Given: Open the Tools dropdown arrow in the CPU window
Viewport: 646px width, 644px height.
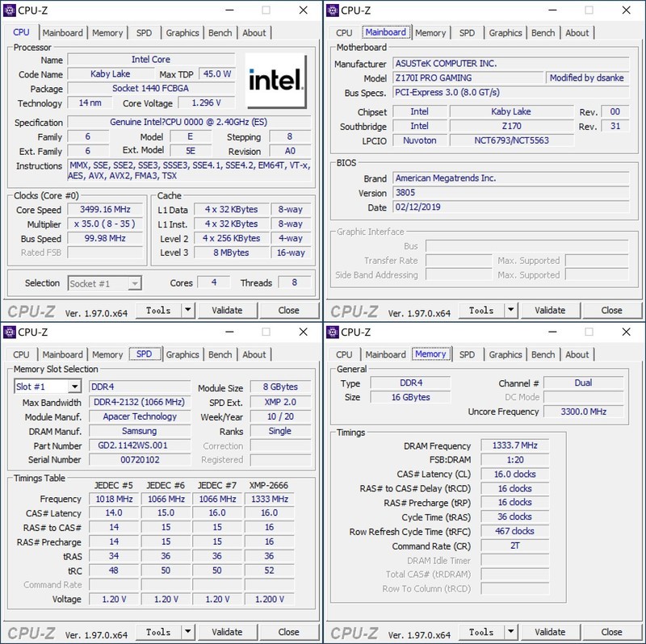Looking at the screenshot, I should pyautogui.click(x=188, y=310).
